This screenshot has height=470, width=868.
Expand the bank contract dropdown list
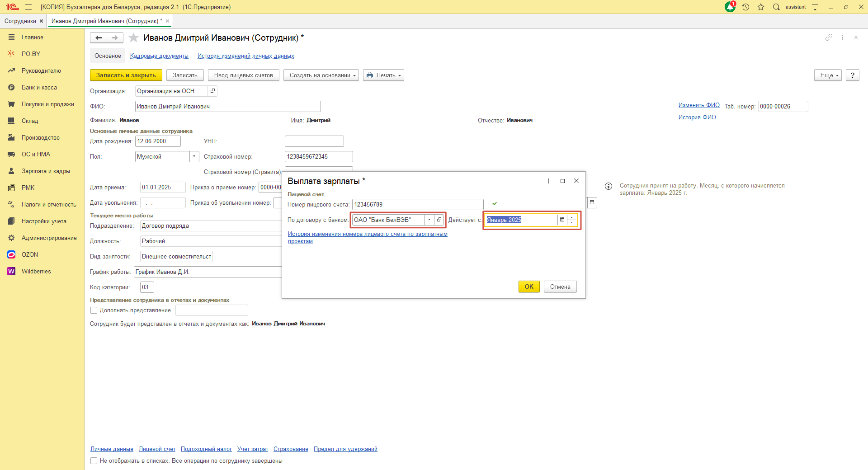coord(429,220)
